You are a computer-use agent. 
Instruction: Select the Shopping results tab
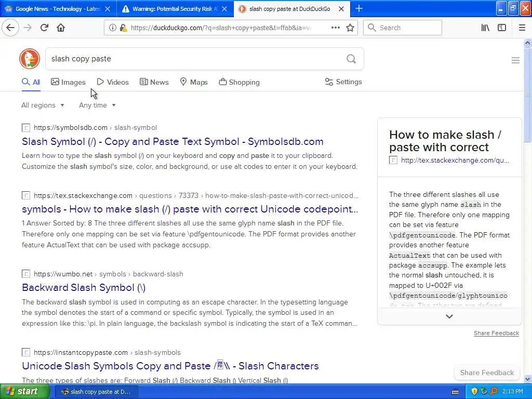[239, 82]
